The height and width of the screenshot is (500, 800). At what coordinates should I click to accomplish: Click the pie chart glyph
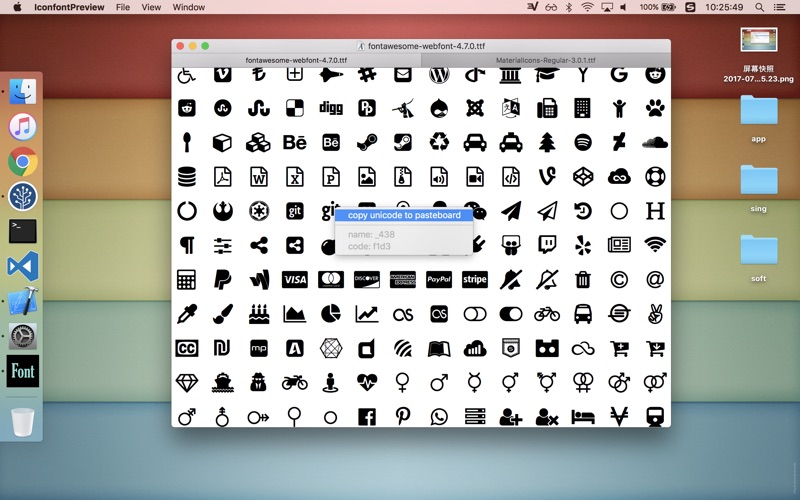coord(331,314)
